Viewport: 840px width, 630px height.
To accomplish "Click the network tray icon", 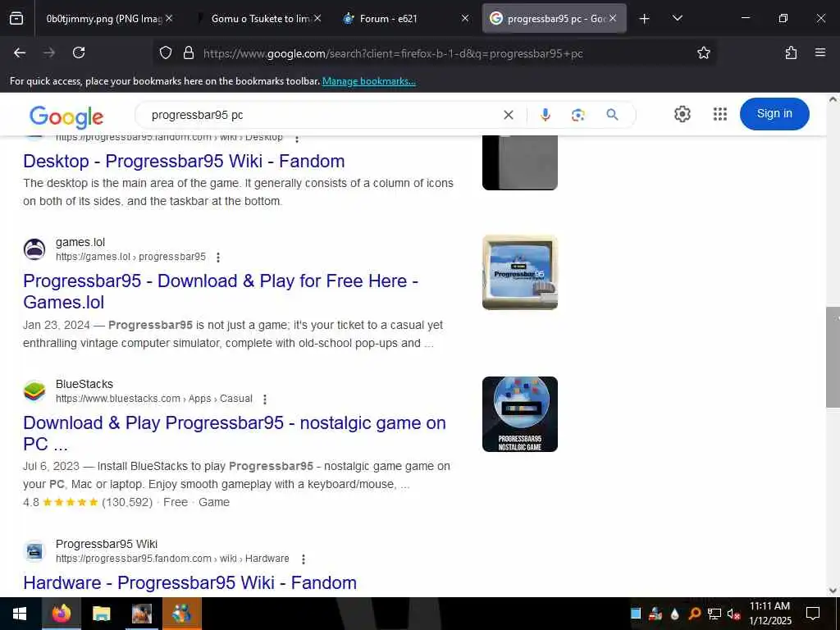I will [x=714, y=614].
